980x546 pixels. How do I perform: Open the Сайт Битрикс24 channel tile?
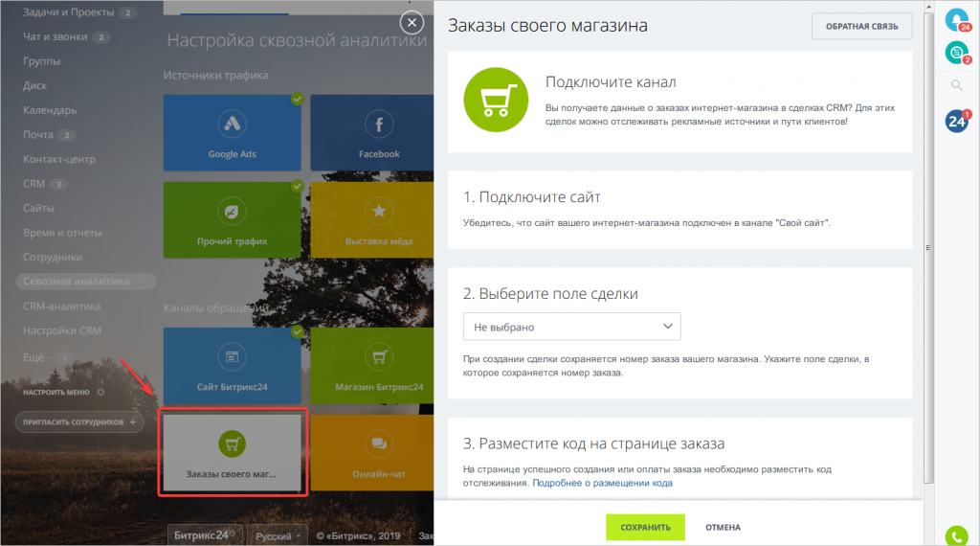click(232, 365)
